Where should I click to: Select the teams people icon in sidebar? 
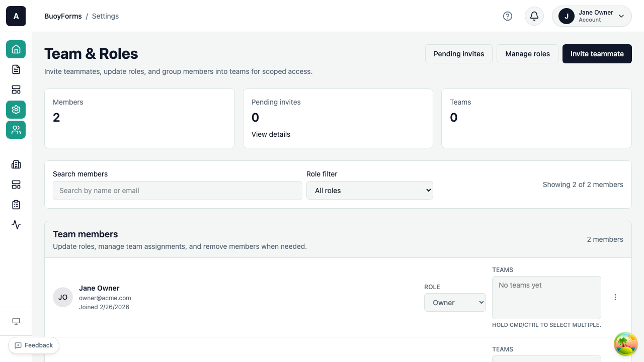click(16, 130)
